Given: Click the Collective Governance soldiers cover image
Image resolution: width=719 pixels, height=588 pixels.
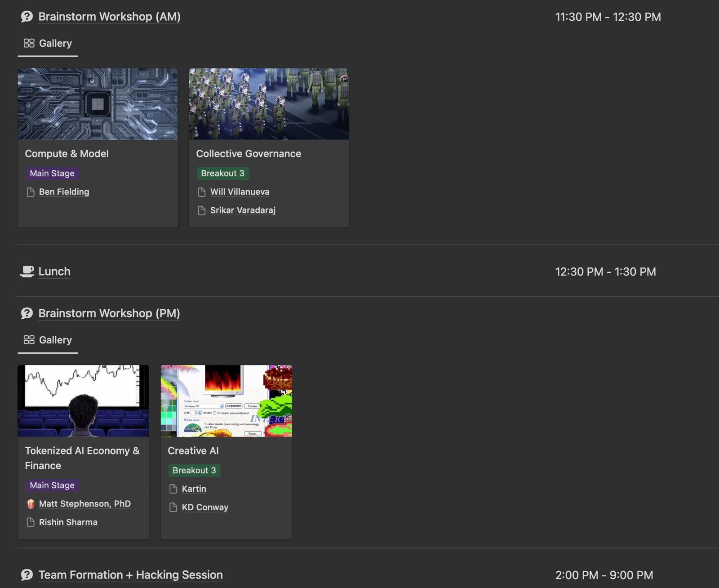Looking at the screenshot, I should pyautogui.click(x=269, y=104).
